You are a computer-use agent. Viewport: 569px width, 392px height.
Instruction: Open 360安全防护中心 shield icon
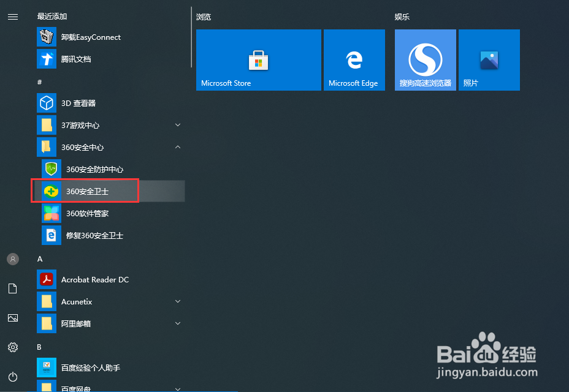tap(51, 169)
